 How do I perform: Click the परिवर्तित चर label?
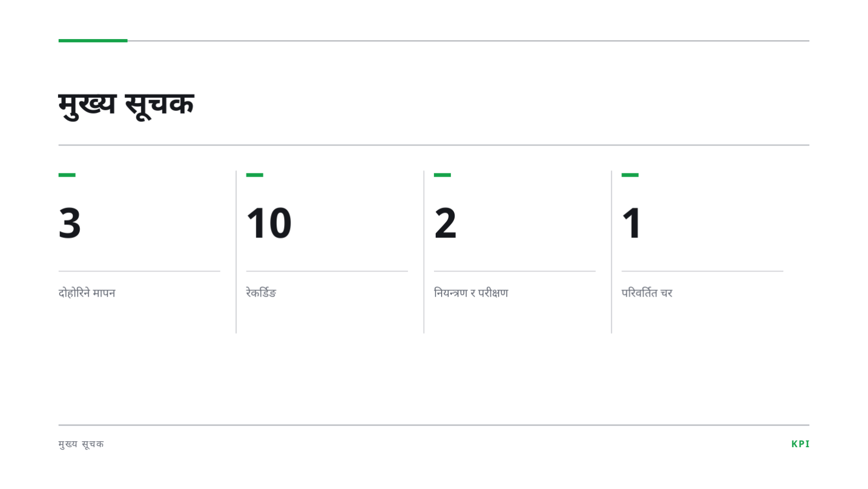coord(647,293)
